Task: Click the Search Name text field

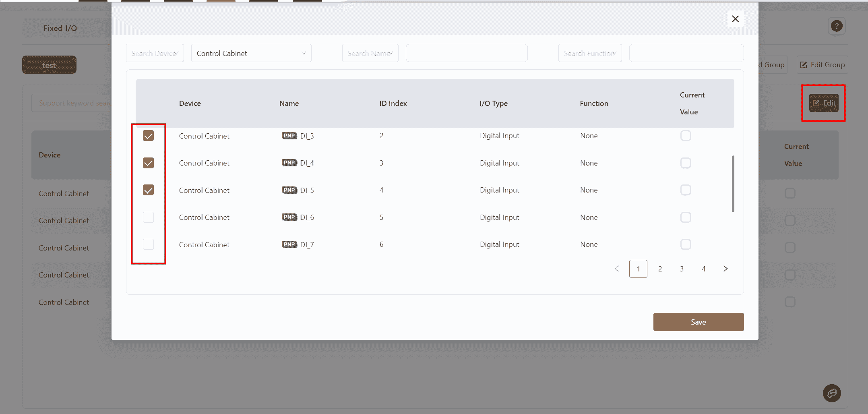Action: tap(466, 53)
